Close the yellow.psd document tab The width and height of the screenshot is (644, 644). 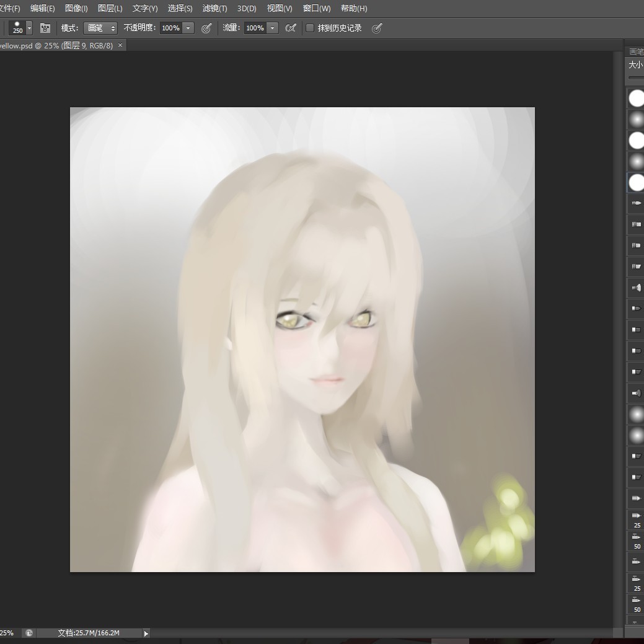pos(120,45)
